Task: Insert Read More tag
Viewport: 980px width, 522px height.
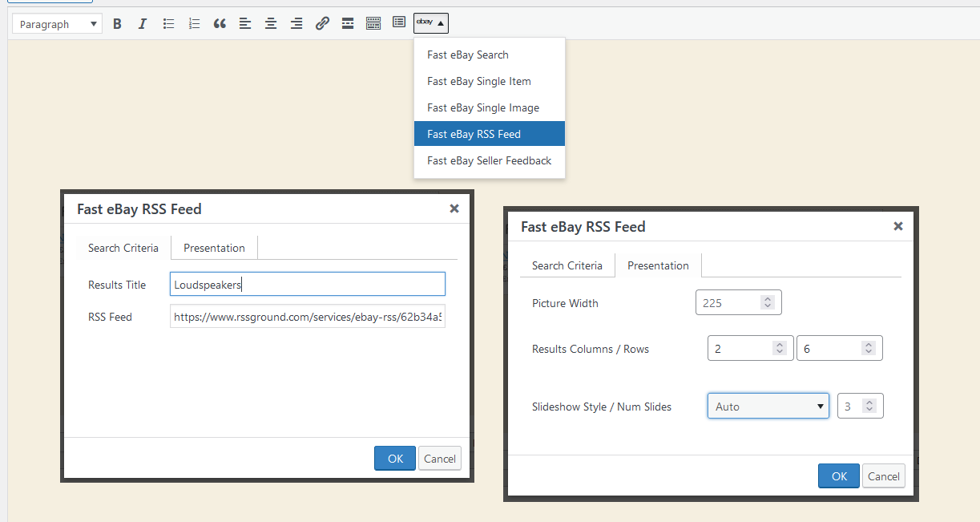Action: (348, 24)
